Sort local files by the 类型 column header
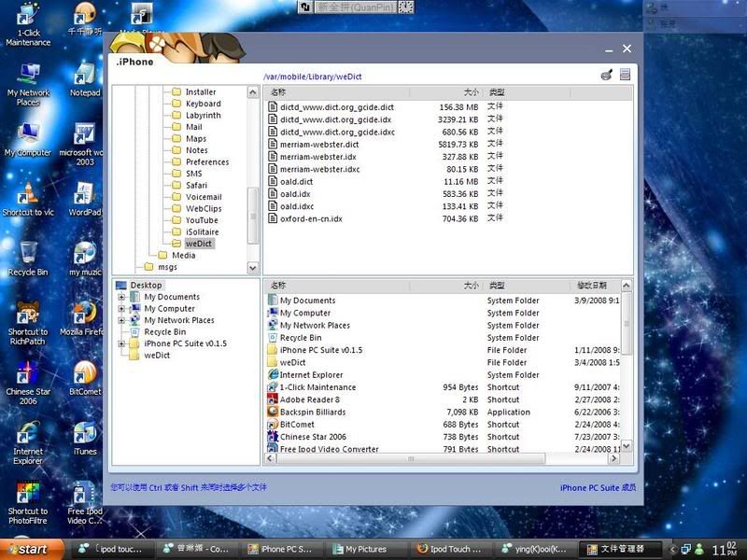The width and height of the screenshot is (747, 560). pyautogui.click(x=527, y=286)
